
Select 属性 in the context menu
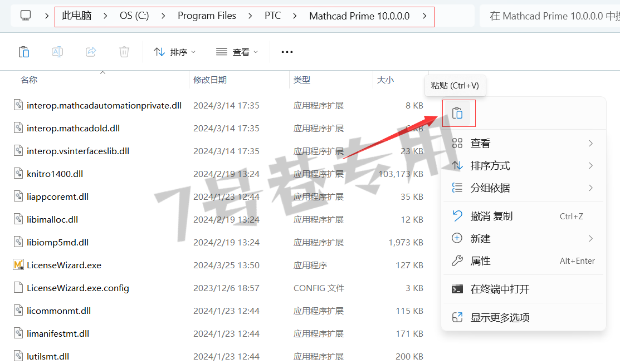click(524, 261)
